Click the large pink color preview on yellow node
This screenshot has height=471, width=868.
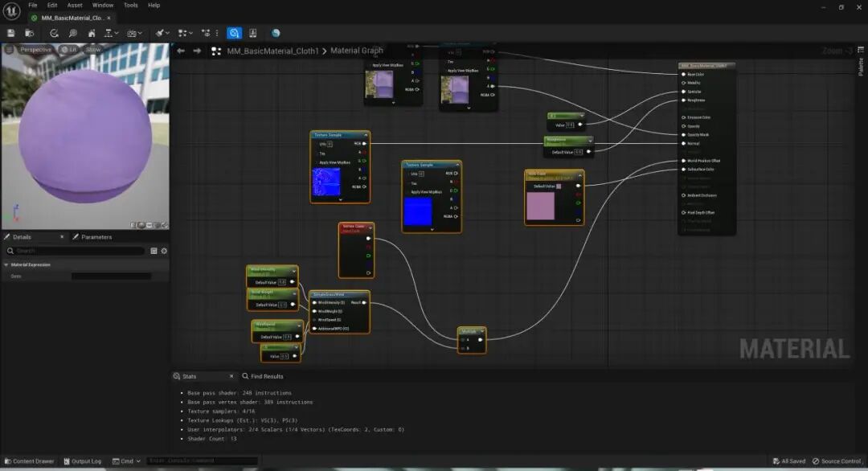point(540,206)
